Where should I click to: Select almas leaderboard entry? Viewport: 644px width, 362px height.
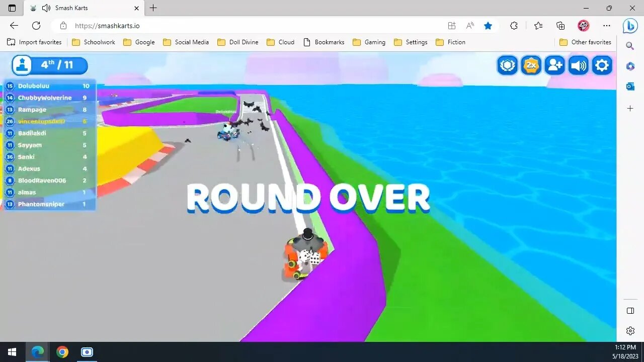49,192
